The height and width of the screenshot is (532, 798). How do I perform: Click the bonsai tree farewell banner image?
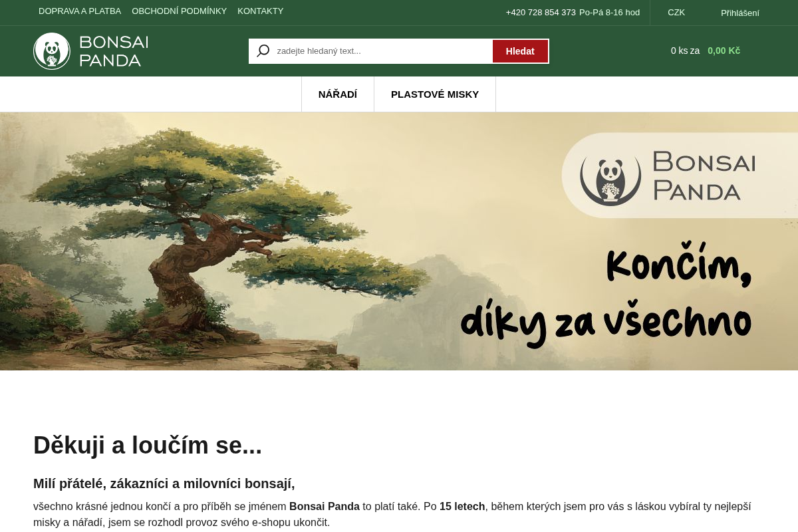399,241
